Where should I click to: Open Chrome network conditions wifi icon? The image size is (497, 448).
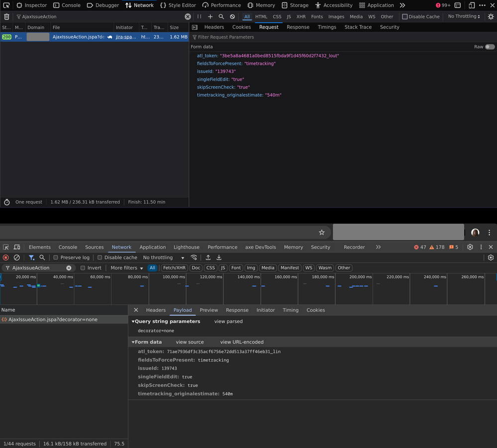point(194,258)
